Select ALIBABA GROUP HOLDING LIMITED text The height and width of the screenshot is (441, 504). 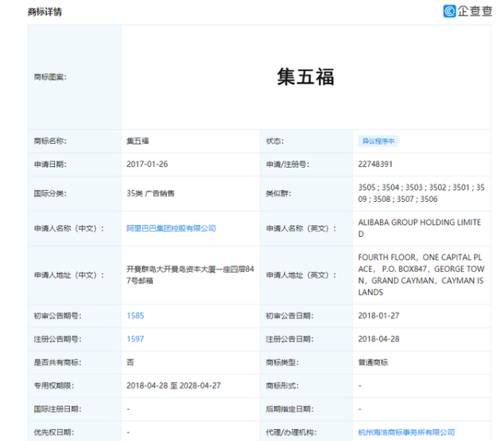[x=420, y=228]
